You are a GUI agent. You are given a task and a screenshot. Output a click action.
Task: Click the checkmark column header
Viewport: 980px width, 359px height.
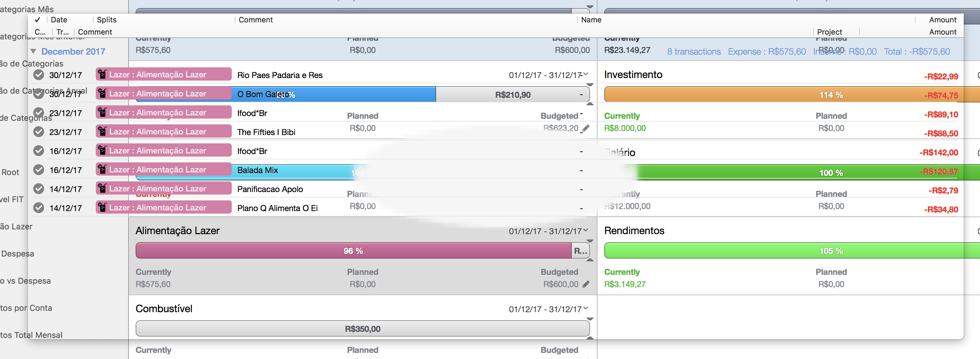tap(37, 20)
